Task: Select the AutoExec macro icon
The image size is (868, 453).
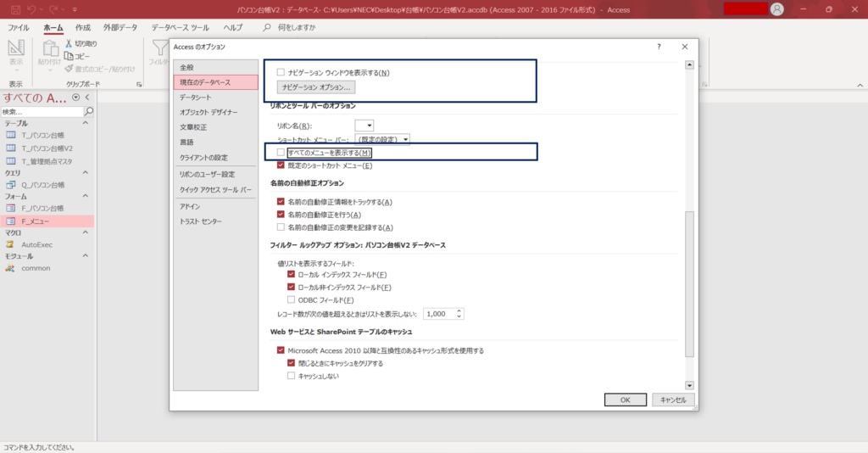Action: (10, 245)
